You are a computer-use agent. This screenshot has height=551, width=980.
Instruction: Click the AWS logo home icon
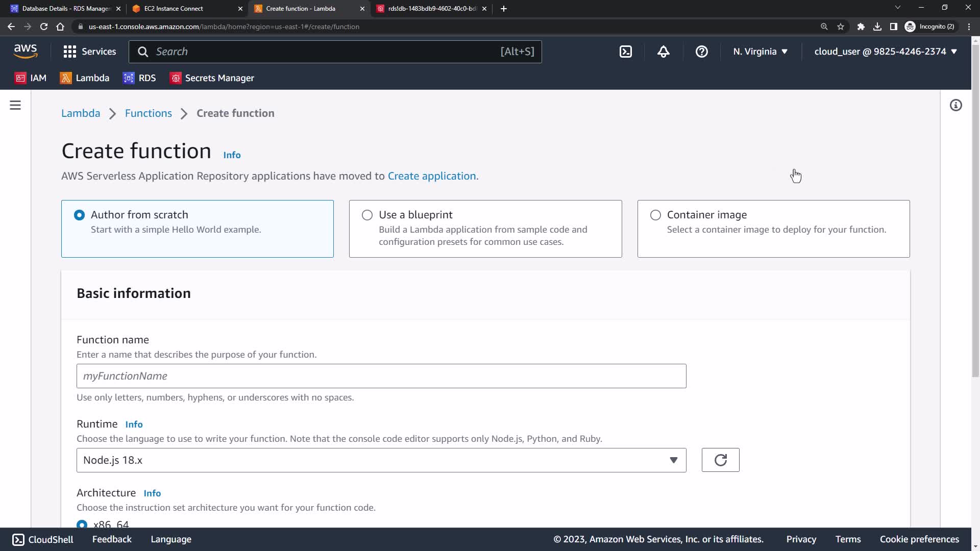pyautogui.click(x=26, y=52)
